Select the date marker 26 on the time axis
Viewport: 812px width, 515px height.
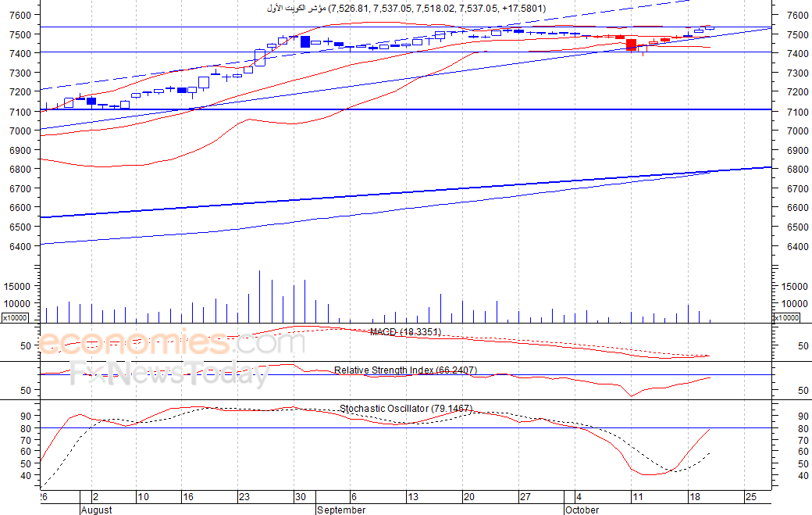pos(45,497)
